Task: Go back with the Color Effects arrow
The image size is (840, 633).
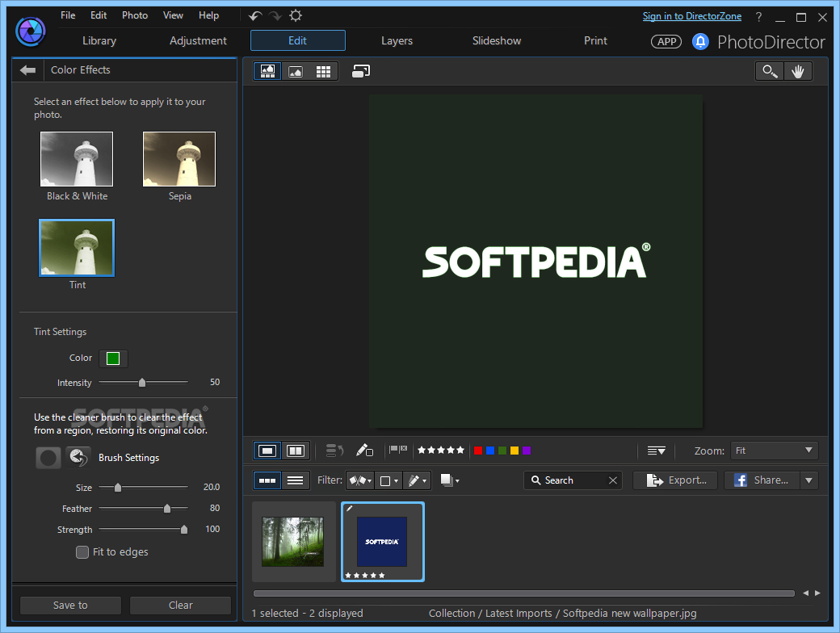Action: tap(27, 70)
